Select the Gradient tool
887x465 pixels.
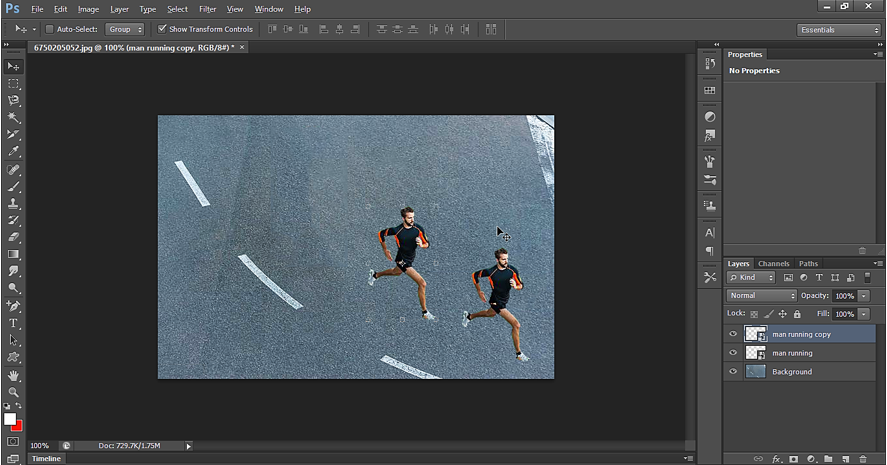click(13, 254)
